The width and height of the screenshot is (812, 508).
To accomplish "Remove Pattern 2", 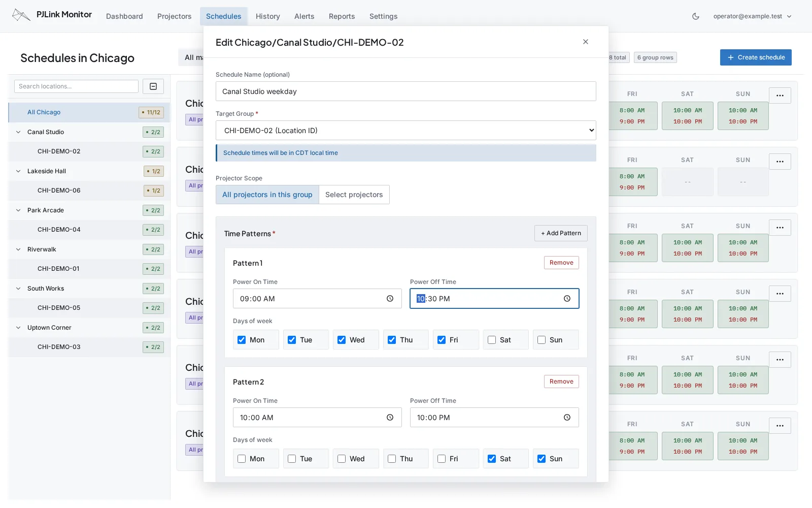I will 561,382.
